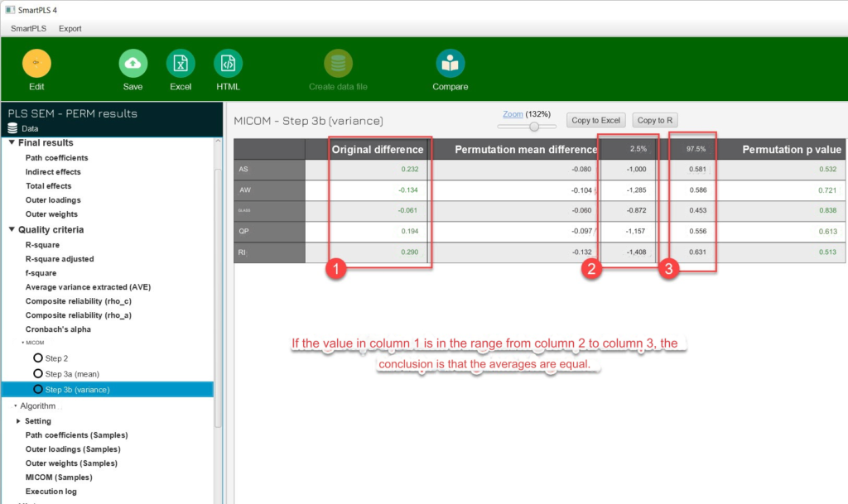Sort by Permutation p value column header

point(791,150)
